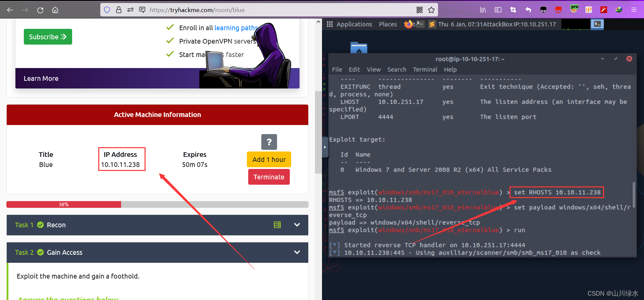Open the browser Library icon

pyautogui.click(x=483, y=10)
